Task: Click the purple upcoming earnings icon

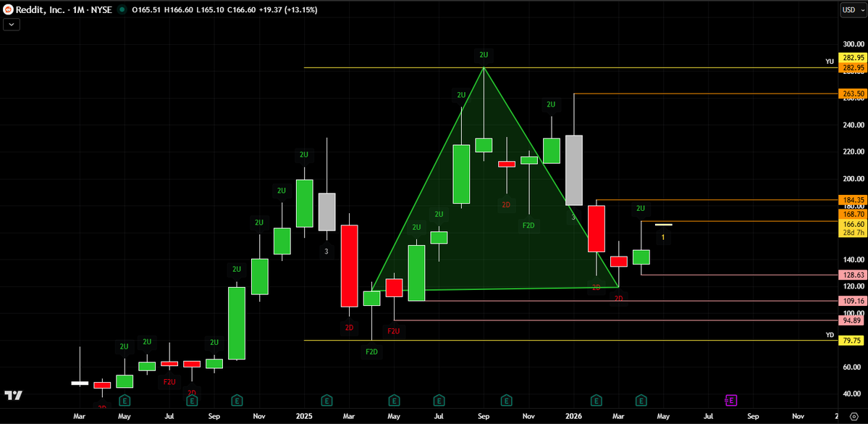Action: (730, 399)
